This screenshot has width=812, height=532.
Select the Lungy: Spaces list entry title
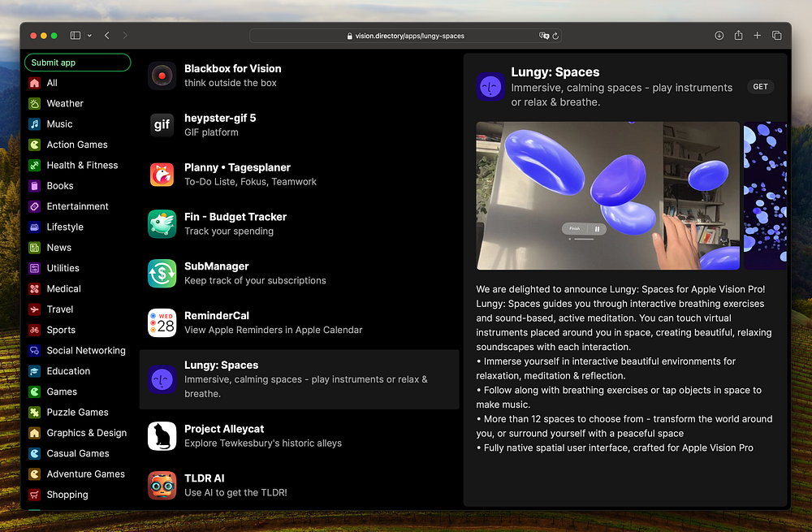[x=221, y=365]
